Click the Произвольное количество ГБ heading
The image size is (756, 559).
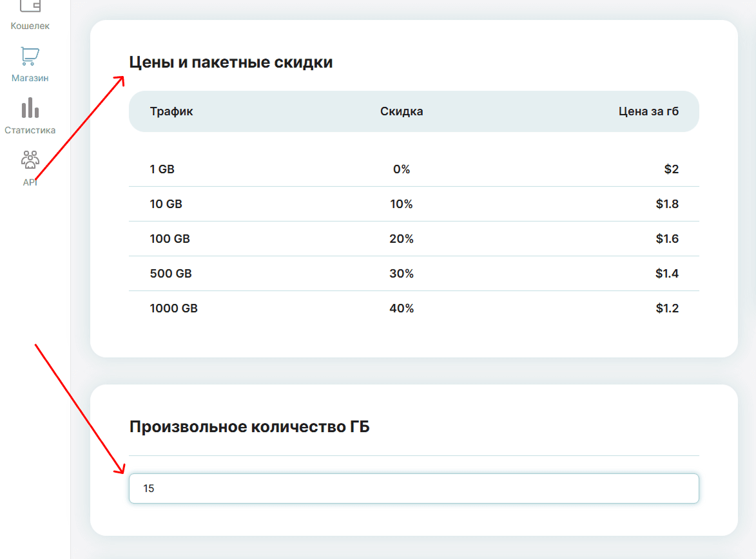pyautogui.click(x=249, y=427)
